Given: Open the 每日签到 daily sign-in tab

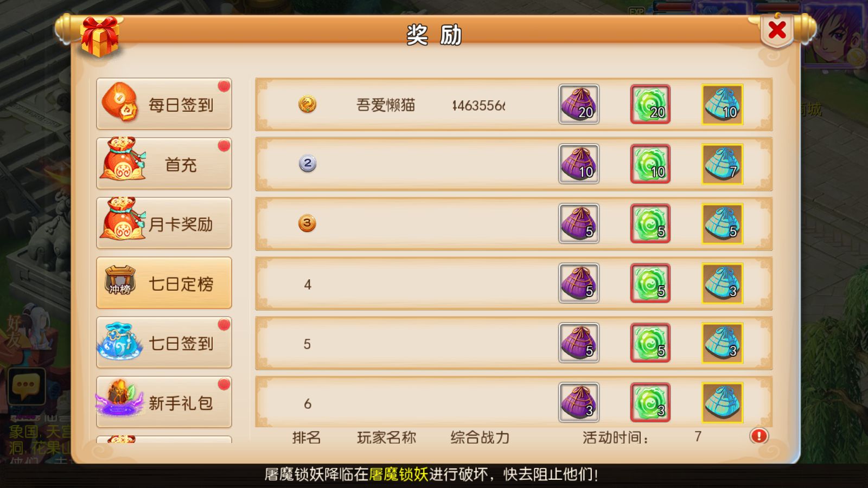Looking at the screenshot, I should (x=164, y=104).
